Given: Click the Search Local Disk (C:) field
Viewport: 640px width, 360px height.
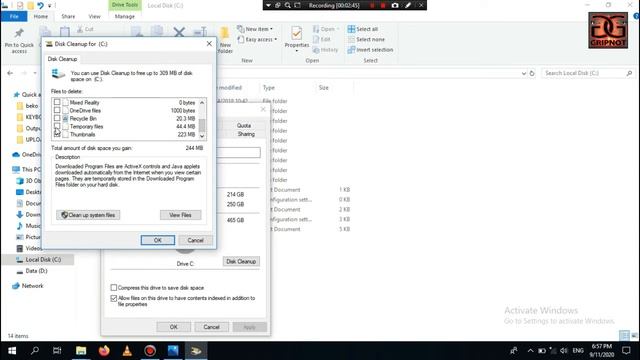Looking at the screenshot, I should pyautogui.click(x=588, y=73).
